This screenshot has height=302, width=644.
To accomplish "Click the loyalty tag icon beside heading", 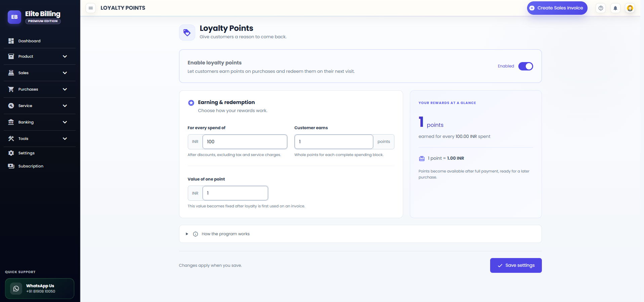I will [187, 33].
